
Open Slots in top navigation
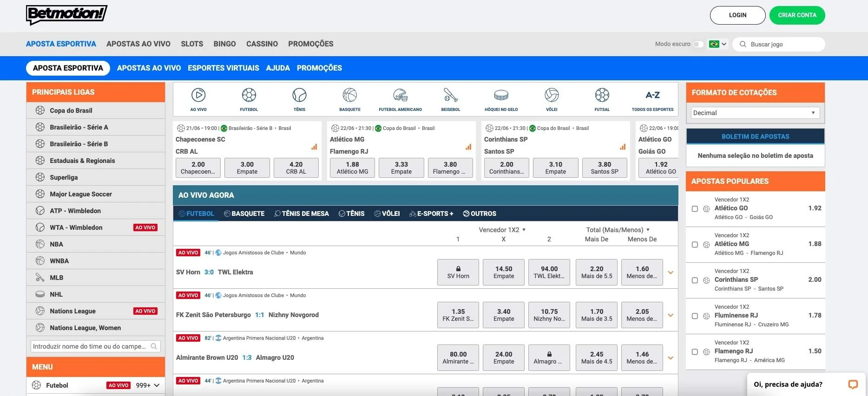(192, 44)
